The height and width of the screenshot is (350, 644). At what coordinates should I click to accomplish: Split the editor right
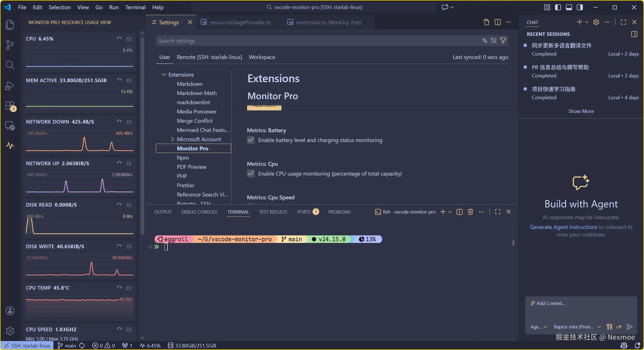[498, 22]
